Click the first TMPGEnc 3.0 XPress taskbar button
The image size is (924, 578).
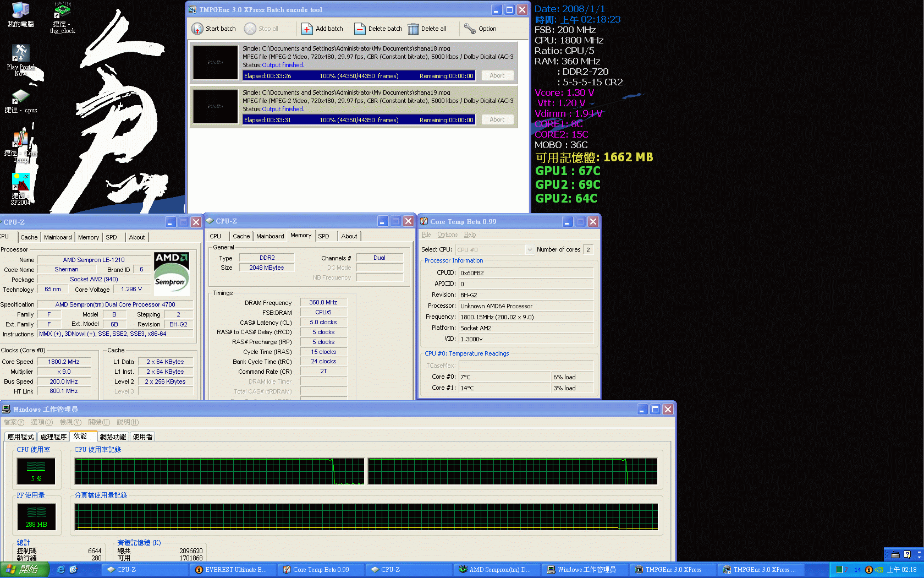(673, 570)
